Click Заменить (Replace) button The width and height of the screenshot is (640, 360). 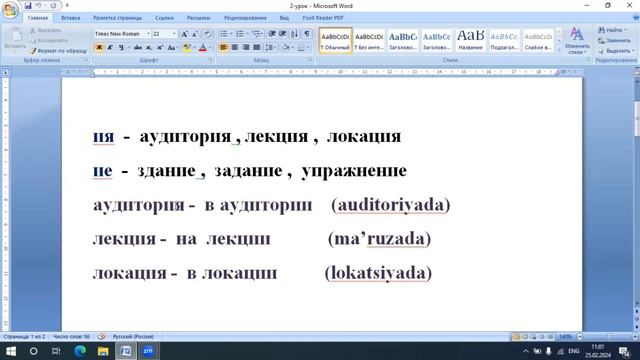point(615,40)
